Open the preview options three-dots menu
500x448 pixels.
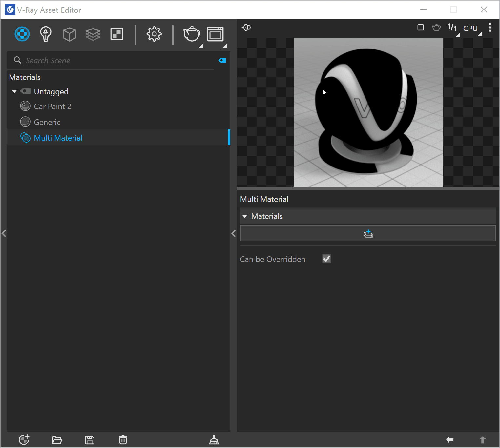click(x=490, y=28)
